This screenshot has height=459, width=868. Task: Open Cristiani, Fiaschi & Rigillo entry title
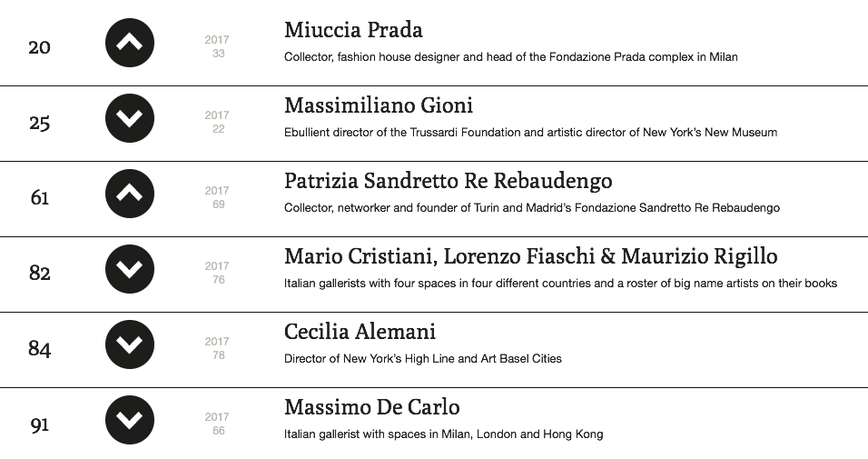pyautogui.click(x=530, y=256)
